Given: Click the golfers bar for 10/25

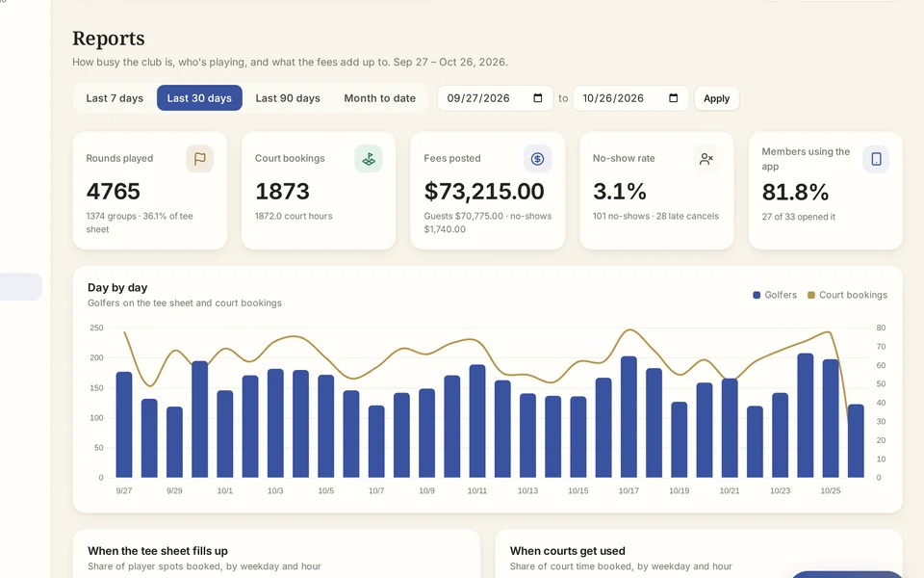Looking at the screenshot, I should pyautogui.click(x=831, y=418).
